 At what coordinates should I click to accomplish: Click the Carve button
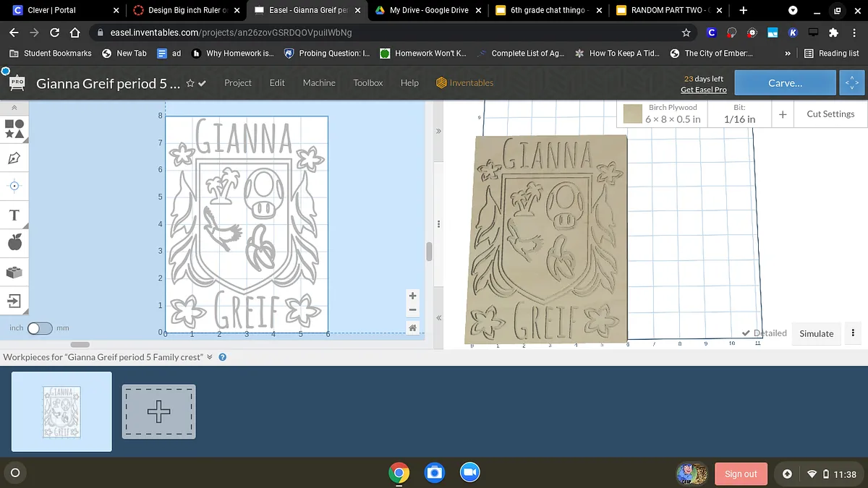(785, 83)
